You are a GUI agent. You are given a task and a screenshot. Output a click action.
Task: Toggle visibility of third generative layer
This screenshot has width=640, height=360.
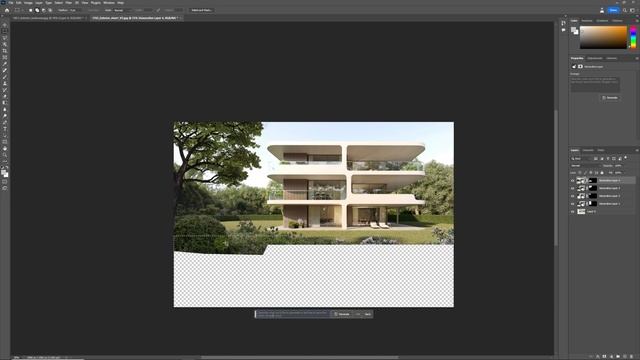point(572,196)
